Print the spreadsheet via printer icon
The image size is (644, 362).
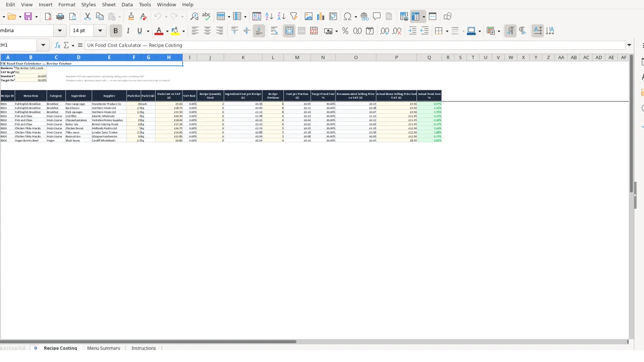(x=61, y=17)
